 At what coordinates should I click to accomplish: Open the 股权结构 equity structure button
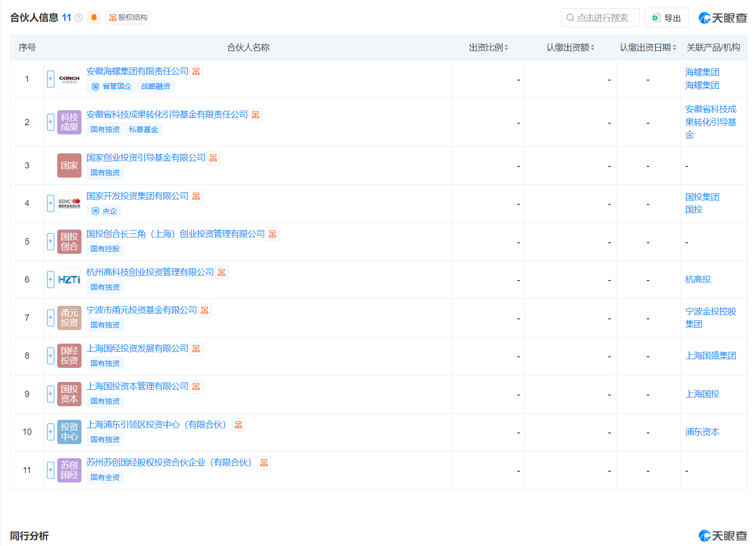(128, 18)
